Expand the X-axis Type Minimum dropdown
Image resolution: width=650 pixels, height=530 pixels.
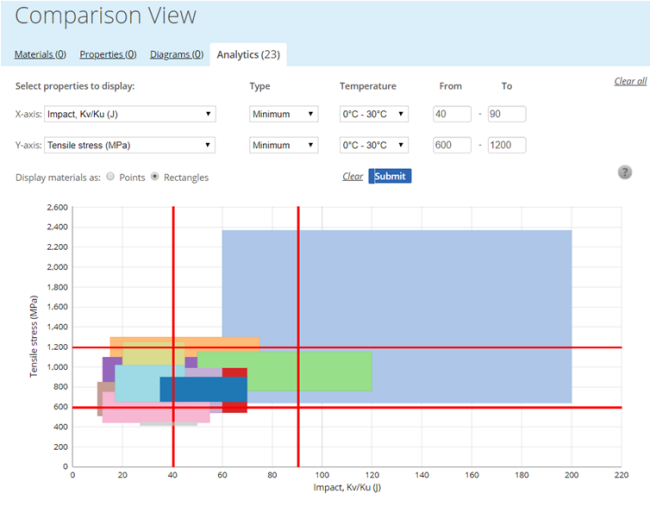click(284, 114)
